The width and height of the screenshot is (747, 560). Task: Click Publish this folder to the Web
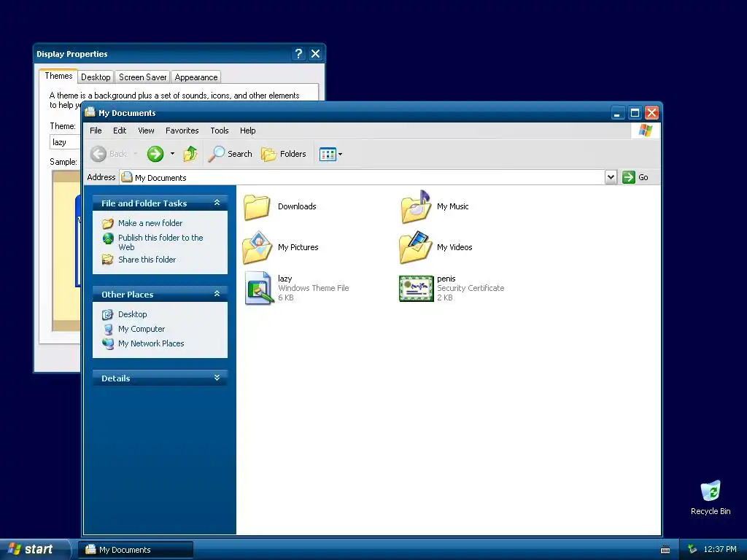(x=160, y=242)
